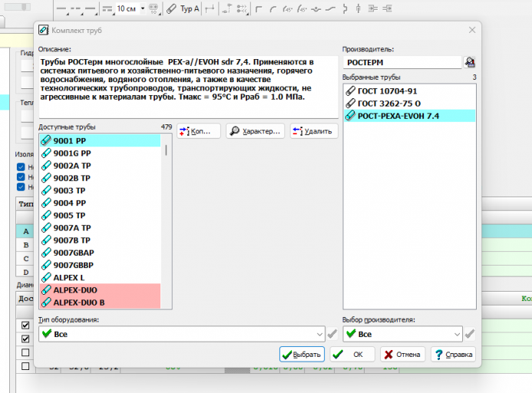Select row A in the background type table
The height and width of the screenshot is (393, 532).
click(x=25, y=232)
